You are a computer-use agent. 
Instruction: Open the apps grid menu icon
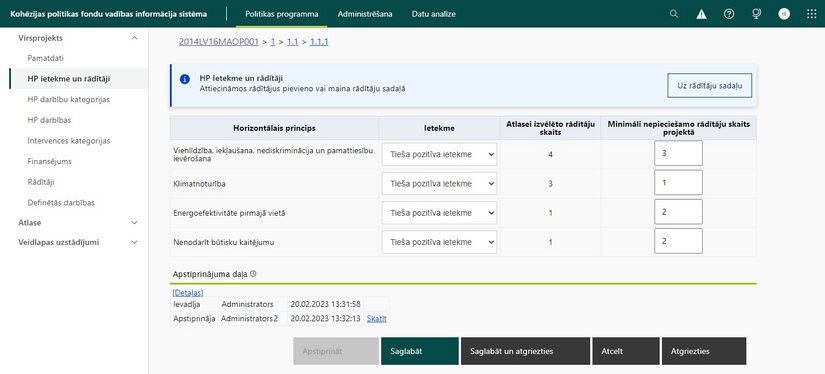coord(811,14)
